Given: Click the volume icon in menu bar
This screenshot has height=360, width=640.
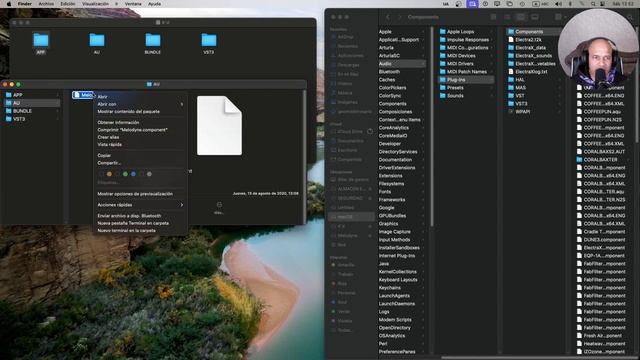Looking at the screenshot, I should [x=558, y=4].
